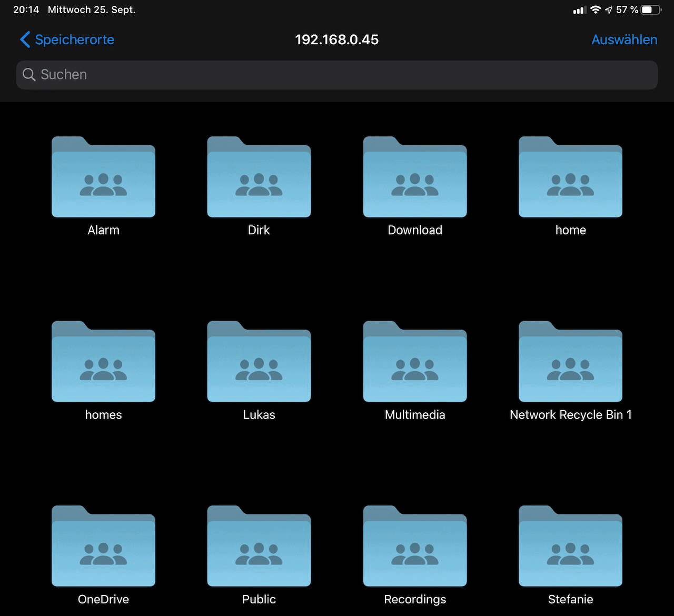The width and height of the screenshot is (674, 616).
Task: Open the Recordings shared folder
Action: (415, 547)
